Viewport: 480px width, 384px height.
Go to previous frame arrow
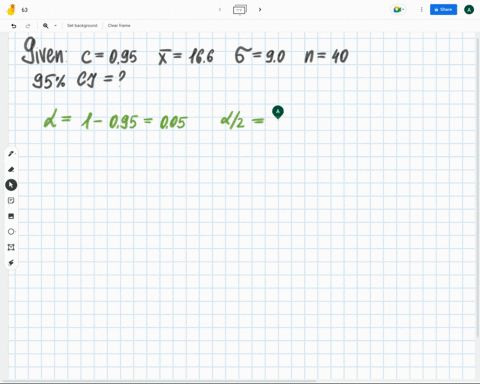click(220, 10)
